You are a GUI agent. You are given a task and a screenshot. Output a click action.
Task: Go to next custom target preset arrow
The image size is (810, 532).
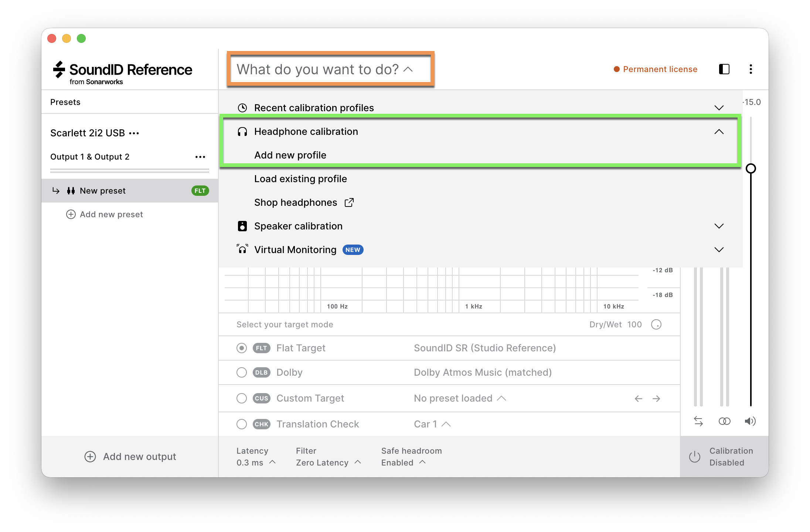coord(656,399)
